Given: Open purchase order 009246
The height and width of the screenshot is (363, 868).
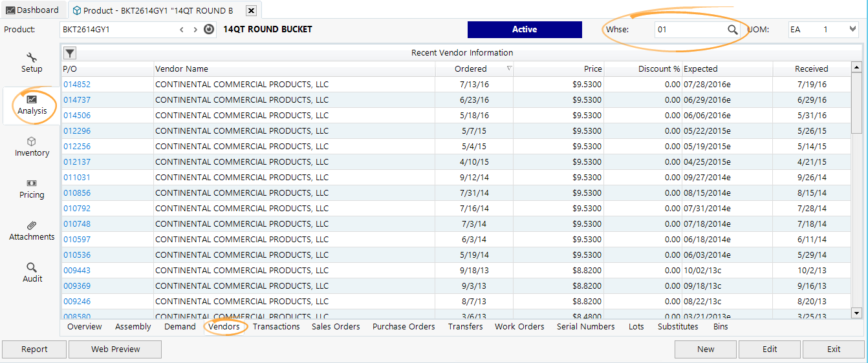Looking at the screenshot, I should pyautogui.click(x=77, y=302).
